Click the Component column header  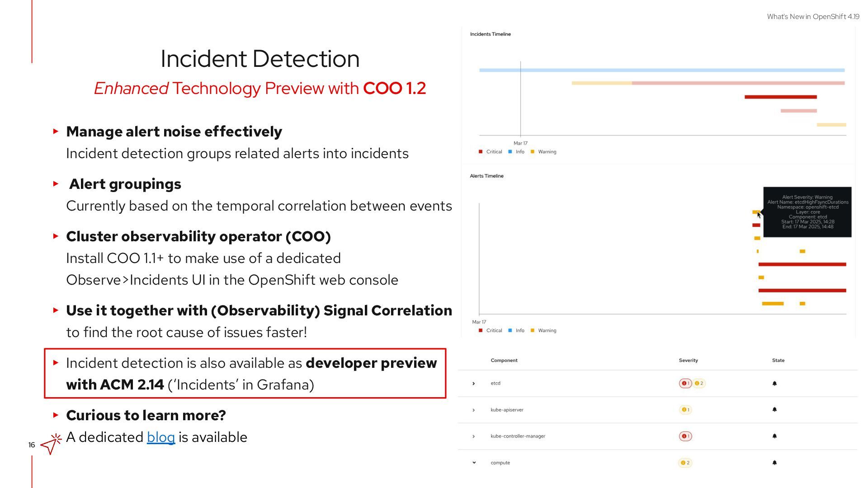tap(504, 361)
